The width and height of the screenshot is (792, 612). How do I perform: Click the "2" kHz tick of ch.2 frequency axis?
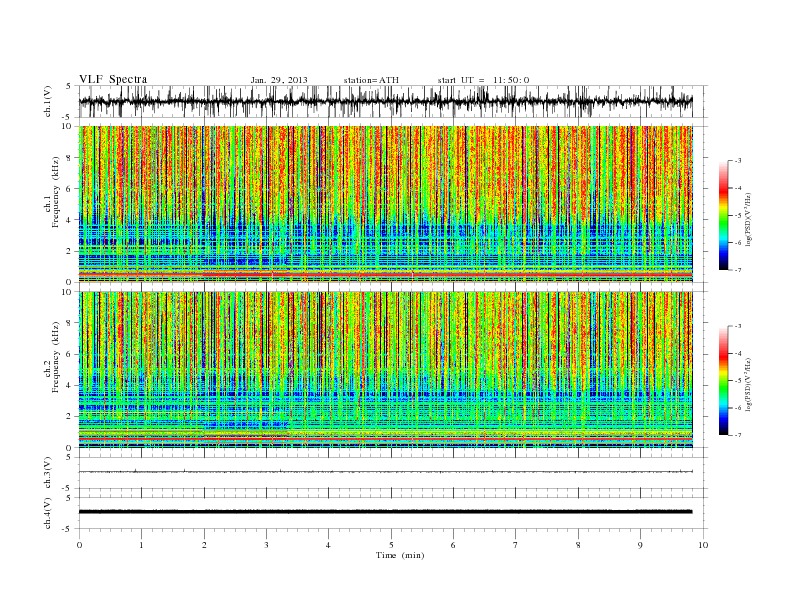70,417
